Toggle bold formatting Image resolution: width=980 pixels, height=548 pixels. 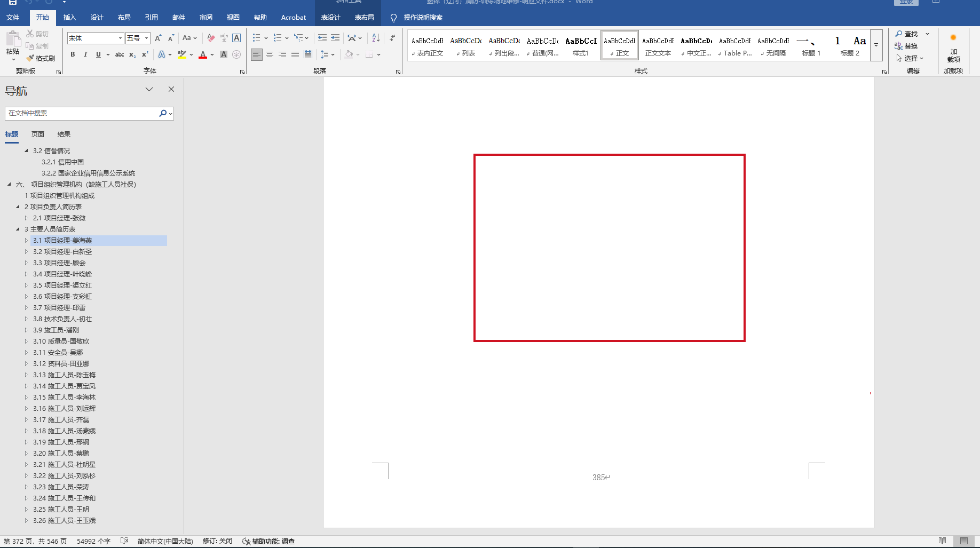click(73, 54)
